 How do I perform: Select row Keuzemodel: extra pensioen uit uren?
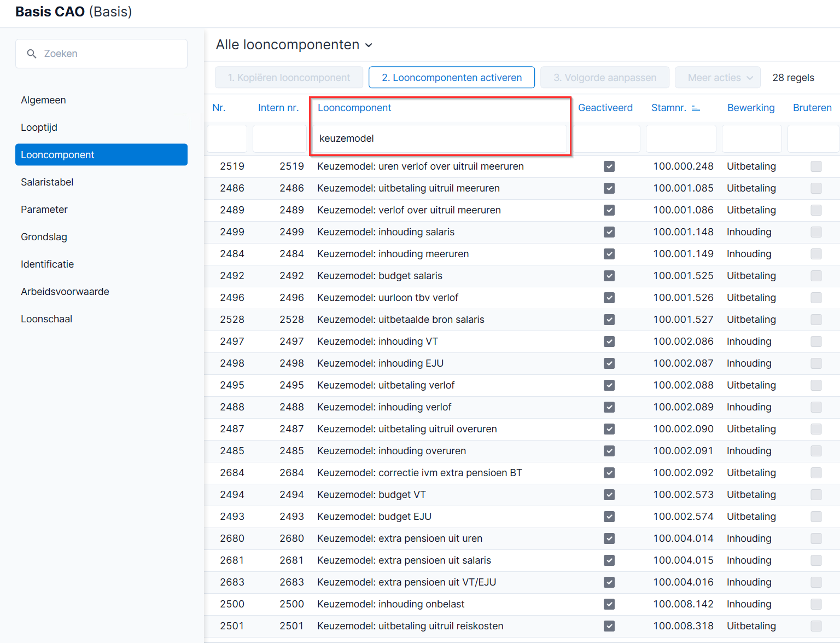(x=522, y=538)
